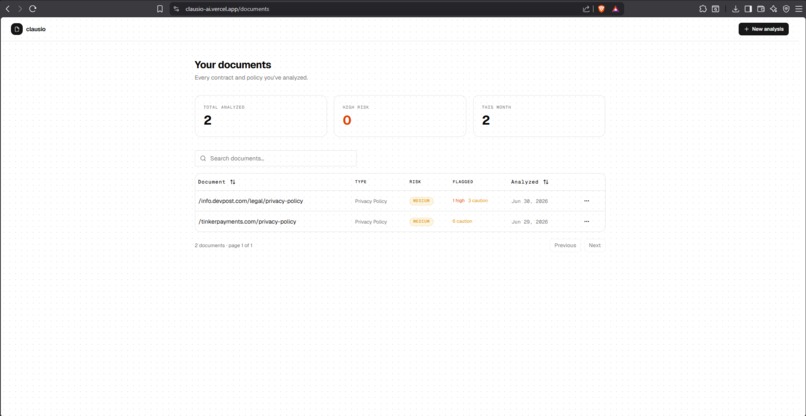This screenshot has width=806, height=416.
Task: Open Leo AI sparkle icon
Action: (x=774, y=9)
